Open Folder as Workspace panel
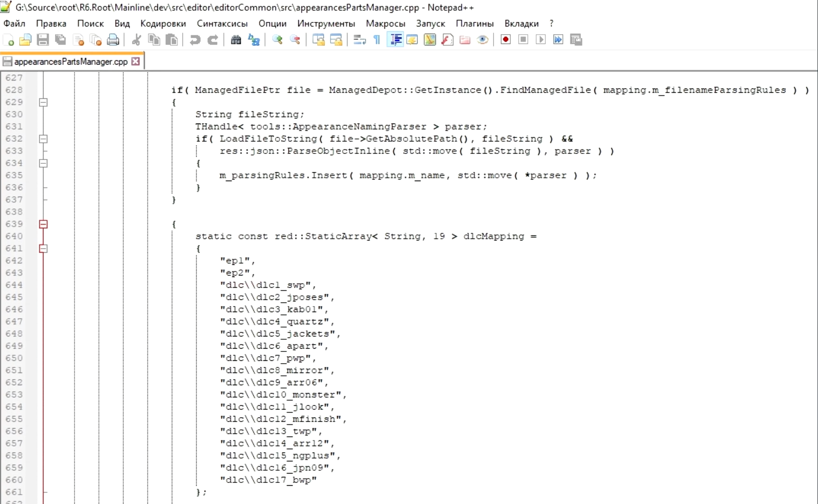This screenshot has width=818, height=504. click(x=465, y=40)
